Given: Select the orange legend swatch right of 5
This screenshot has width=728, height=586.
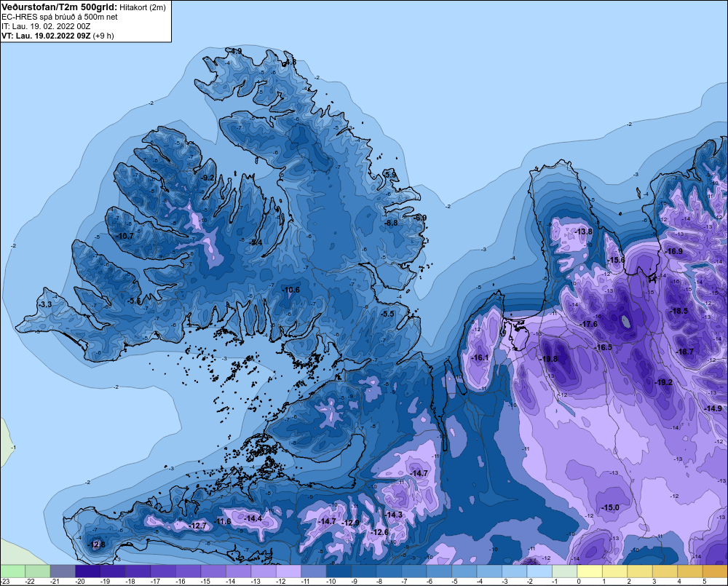Looking at the screenshot, I should tap(715, 571).
